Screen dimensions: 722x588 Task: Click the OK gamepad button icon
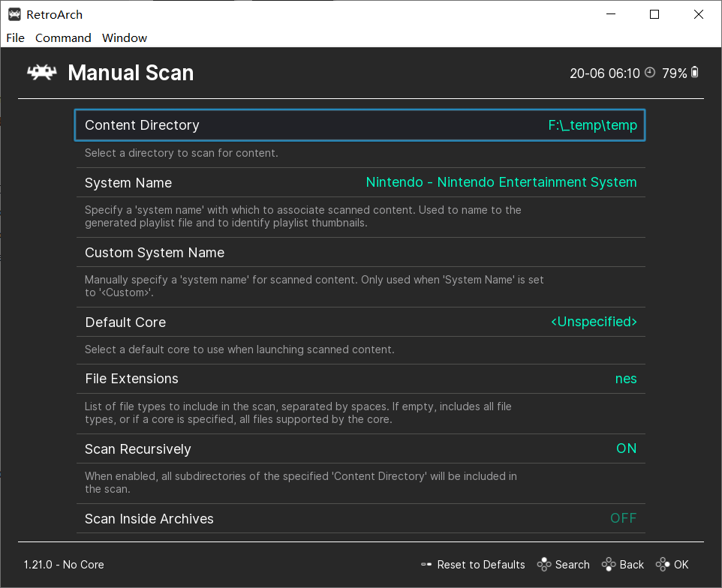pyautogui.click(x=663, y=565)
